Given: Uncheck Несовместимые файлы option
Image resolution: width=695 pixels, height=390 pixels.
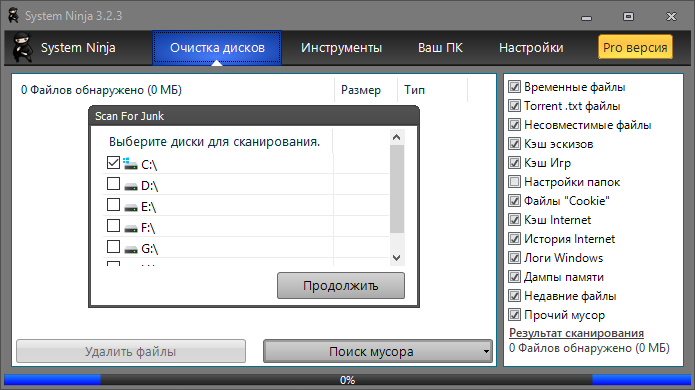Looking at the screenshot, I should (514, 125).
